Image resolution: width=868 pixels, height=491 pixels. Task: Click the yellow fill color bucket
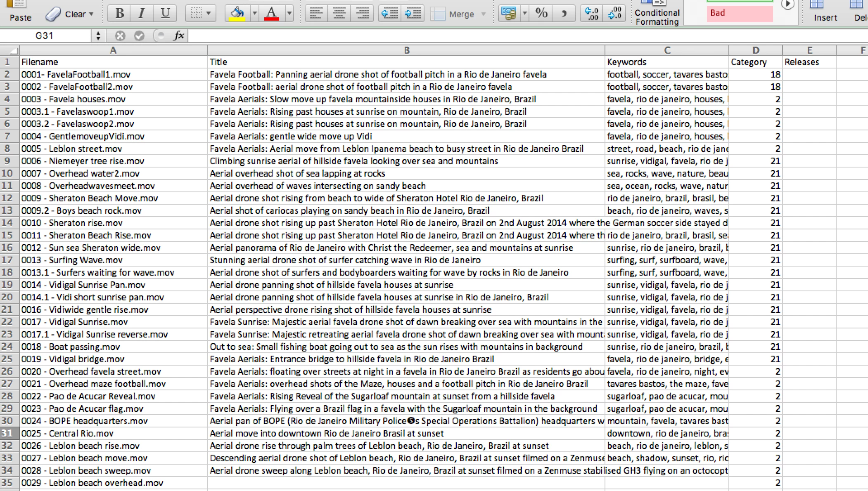tap(237, 14)
